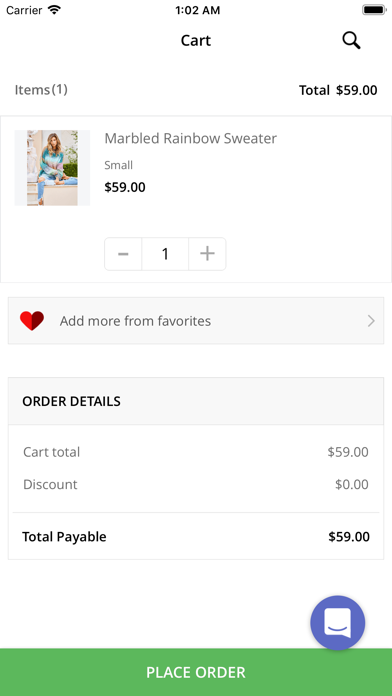Open Add more from favorites row
392x696 pixels.
tap(196, 320)
